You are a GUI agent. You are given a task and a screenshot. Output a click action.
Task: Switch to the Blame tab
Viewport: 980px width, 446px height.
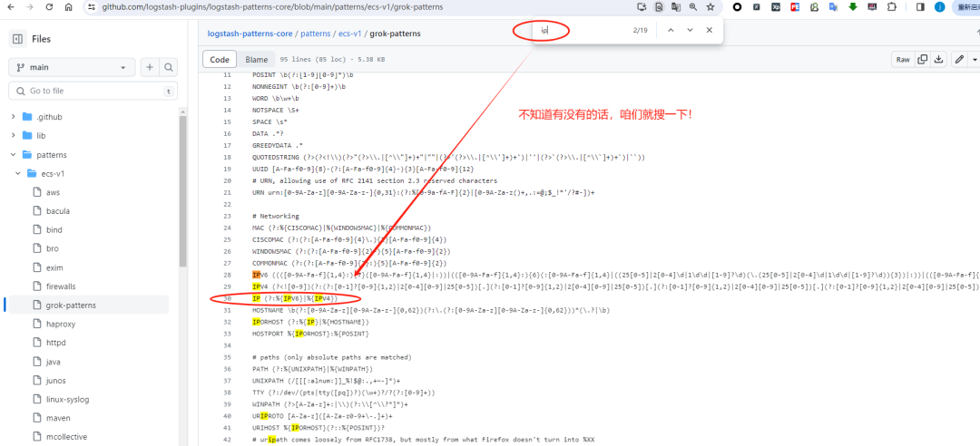click(x=256, y=59)
